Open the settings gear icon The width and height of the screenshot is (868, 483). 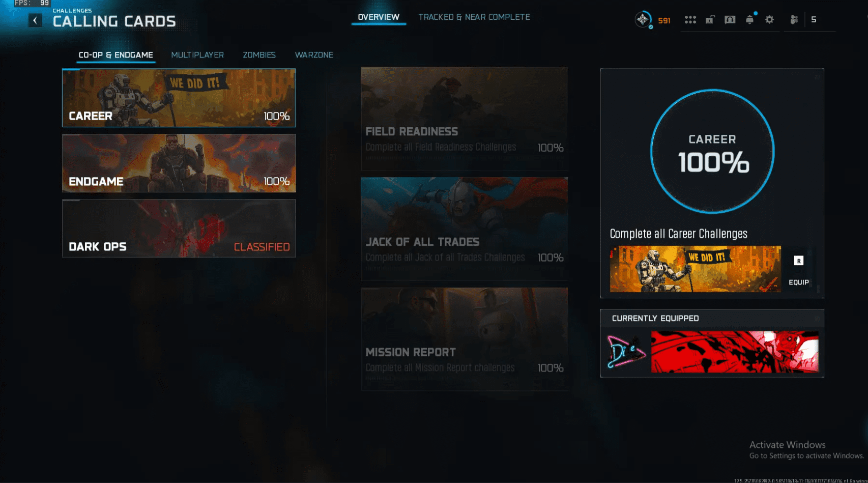click(769, 20)
